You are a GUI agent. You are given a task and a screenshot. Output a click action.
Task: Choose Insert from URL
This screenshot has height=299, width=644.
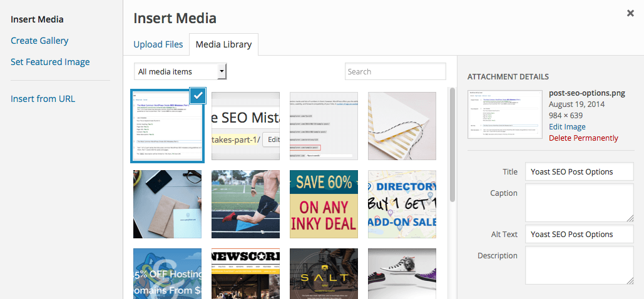tap(43, 99)
